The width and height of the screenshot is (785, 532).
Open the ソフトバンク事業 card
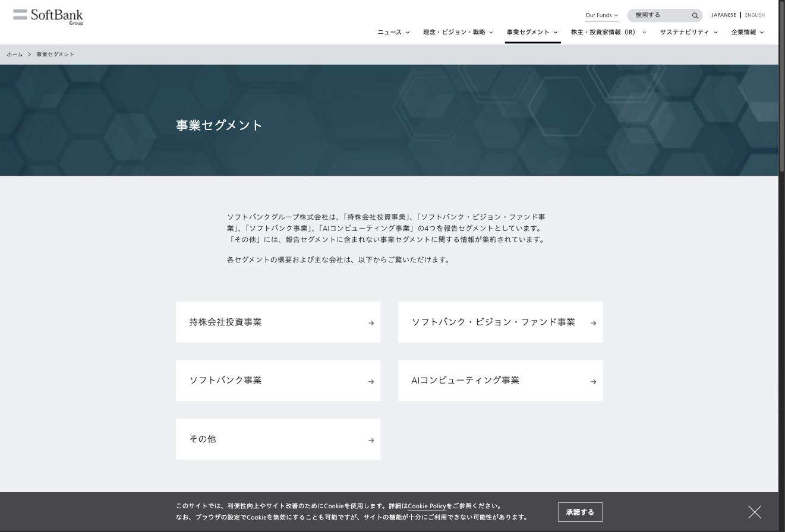click(278, 381)
